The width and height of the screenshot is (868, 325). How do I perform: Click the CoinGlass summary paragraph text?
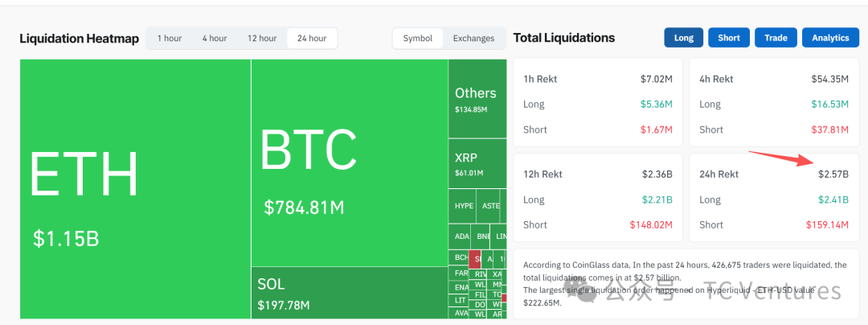(x=686, y=284)
